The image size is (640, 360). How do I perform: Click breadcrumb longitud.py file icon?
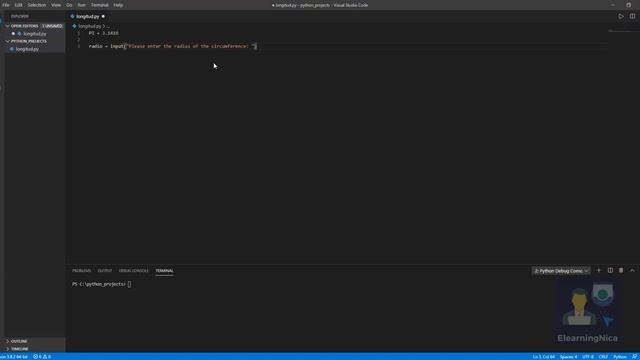[74, 26]
